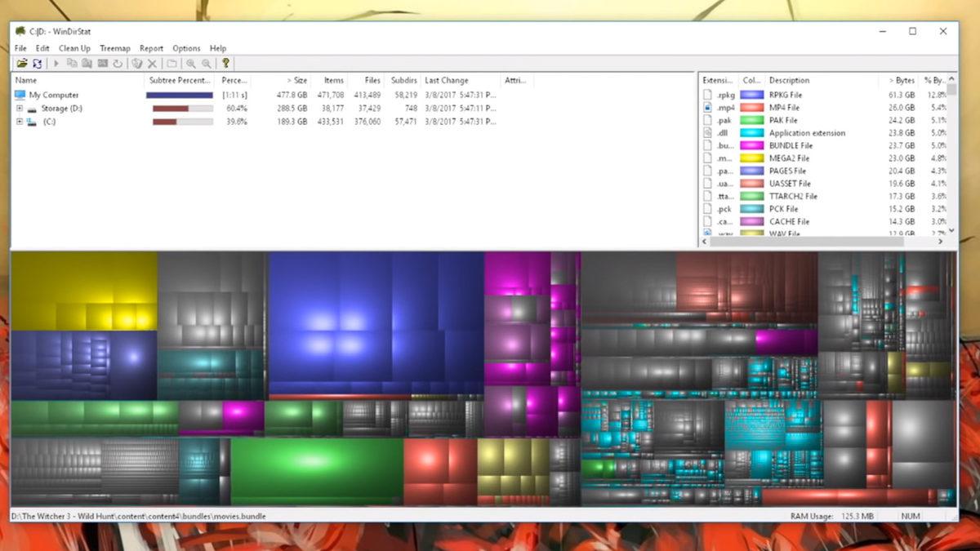Click the Clean Up recycle bin toolbar icon
980x551 pixels.
pyautogui.click(x=137, y=64)
